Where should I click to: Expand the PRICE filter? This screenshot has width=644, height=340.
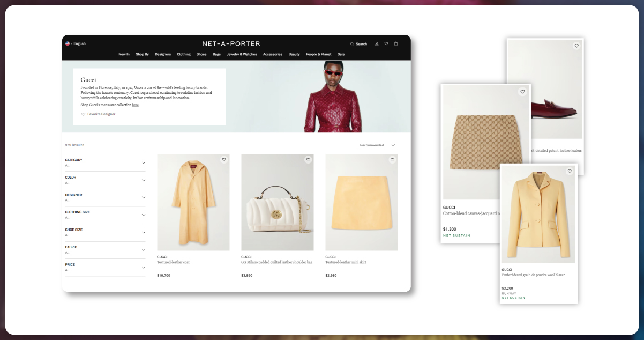click(x=105, y=267)
